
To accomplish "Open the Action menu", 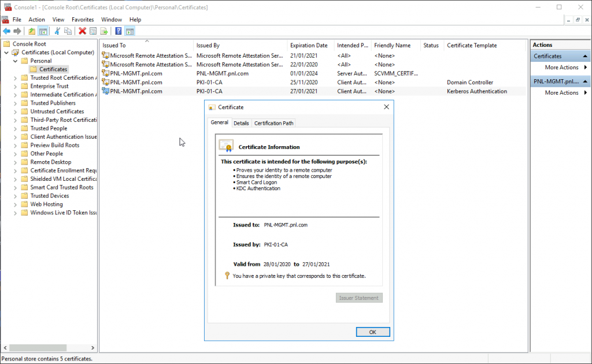I will pyautogui.click(x=36, y=19).
